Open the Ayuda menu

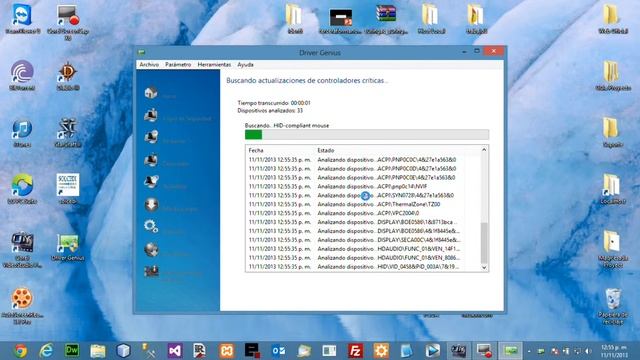[x=245, y=64]
